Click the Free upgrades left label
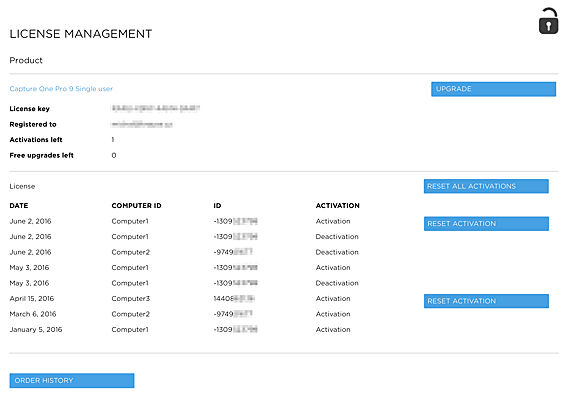Image resolution: width=568 pixels, height=395 pixels. [x=42, y=155]
